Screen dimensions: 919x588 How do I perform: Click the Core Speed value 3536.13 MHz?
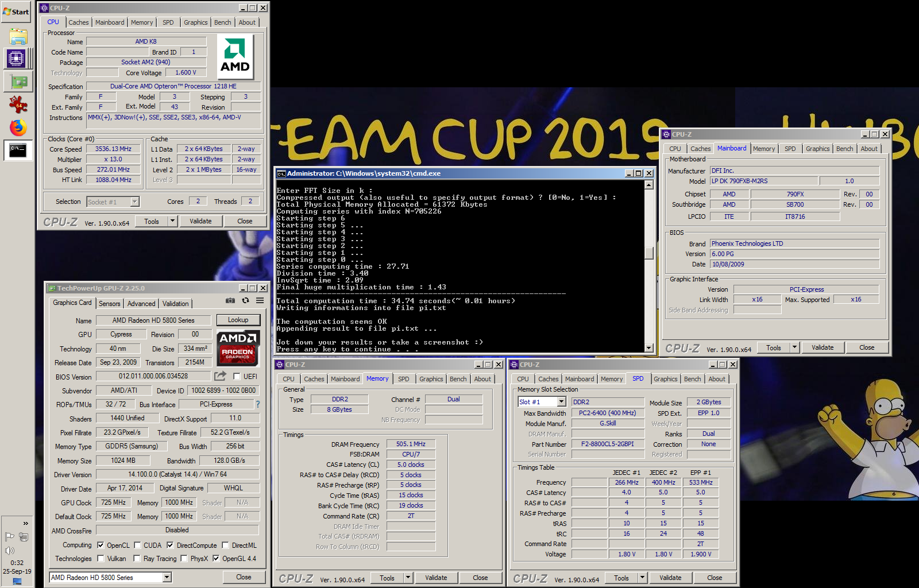coord(113,149)
